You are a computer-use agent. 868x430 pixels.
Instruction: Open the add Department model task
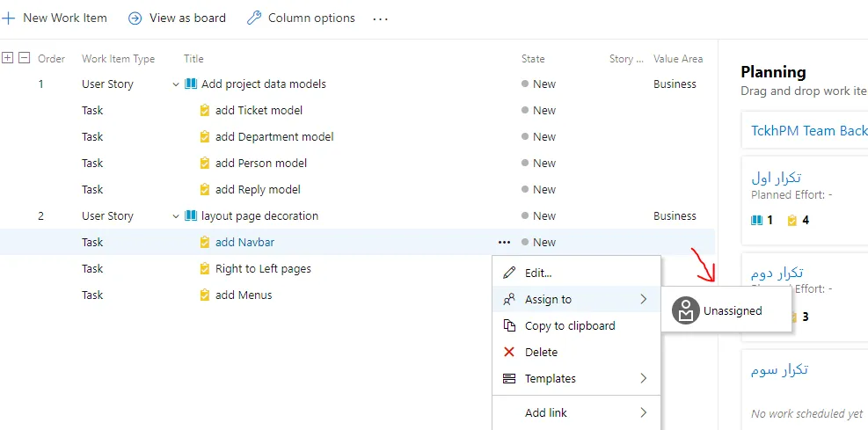click(274, 137)
